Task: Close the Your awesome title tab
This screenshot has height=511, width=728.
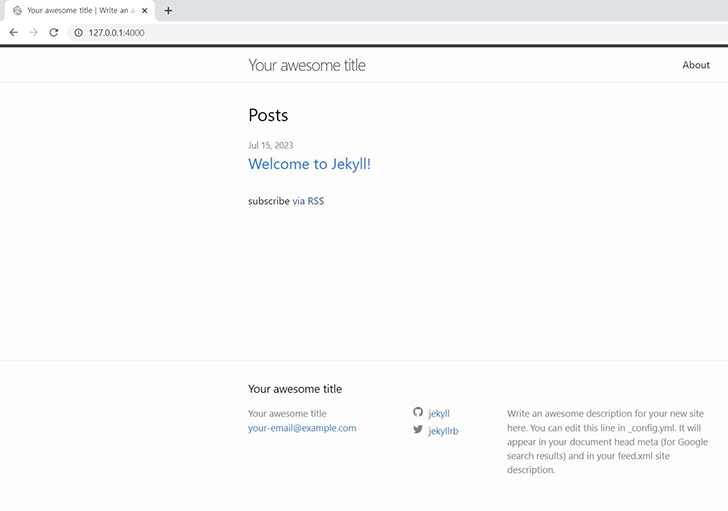Action: 146,10
